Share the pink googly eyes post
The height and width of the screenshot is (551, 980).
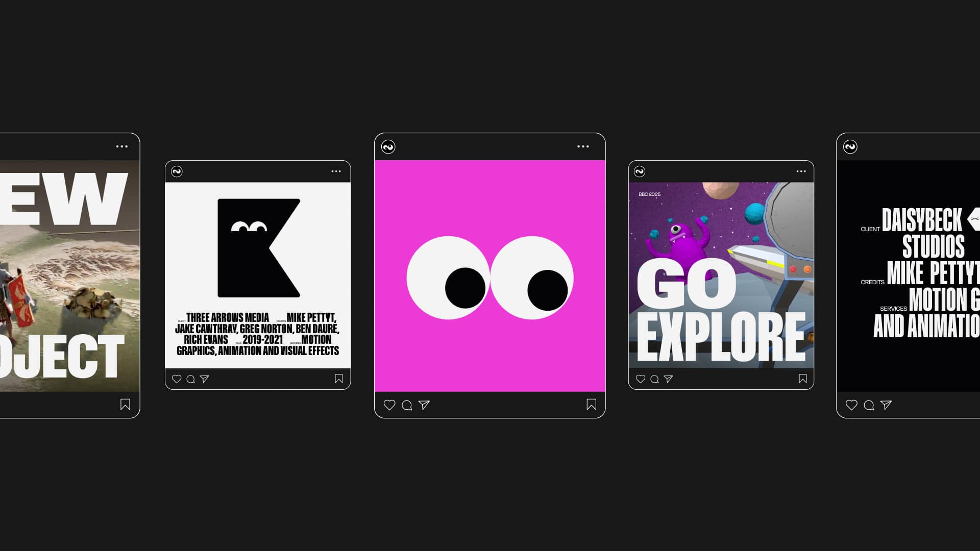[424, 405]
